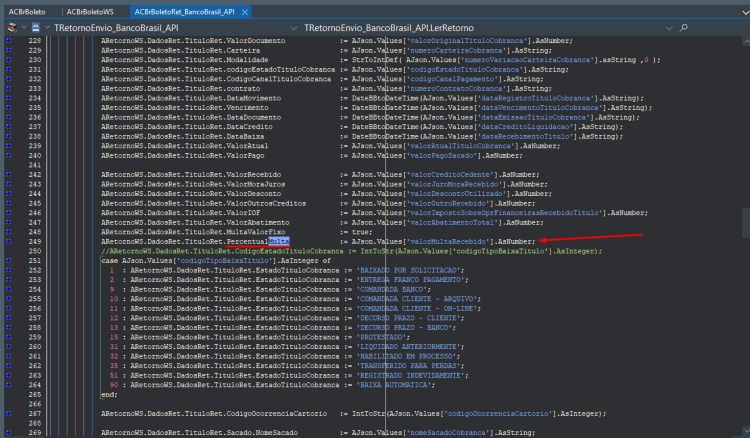Click the highlighted word Multa on line 249
Screen dimensions: 750x438
279,241
